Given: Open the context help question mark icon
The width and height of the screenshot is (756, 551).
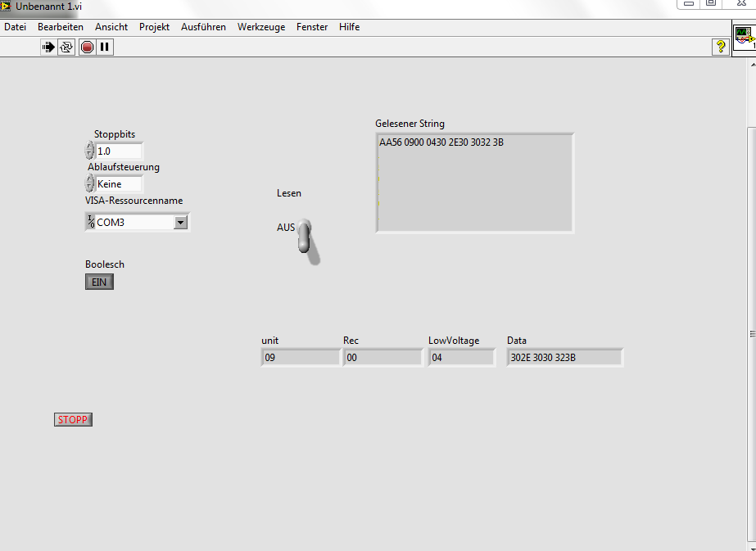Looking at the screenshot, I should pyautogui.click(x=720, y=47).
